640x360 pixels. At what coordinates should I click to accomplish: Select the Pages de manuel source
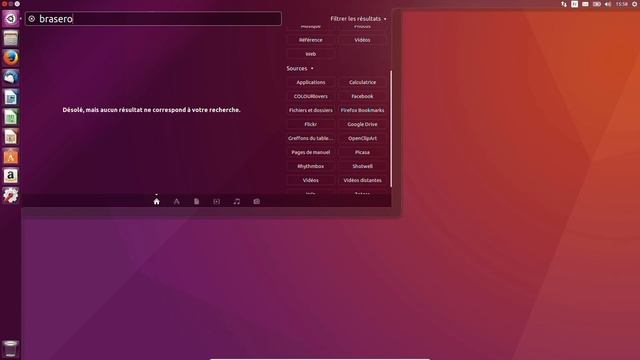311,152
